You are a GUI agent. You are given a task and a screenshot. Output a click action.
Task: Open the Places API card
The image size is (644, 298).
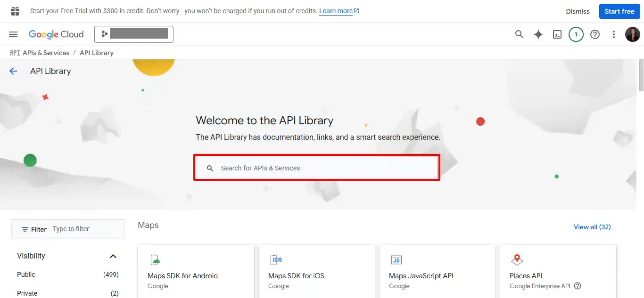[x=558, y=271]
